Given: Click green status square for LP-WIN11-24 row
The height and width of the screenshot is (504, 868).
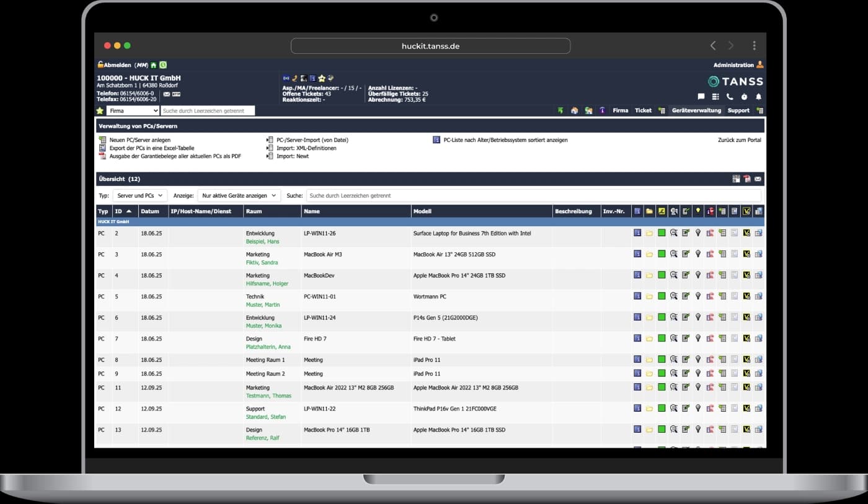Looking at the screenshot, I should click(x=662, y=317).
